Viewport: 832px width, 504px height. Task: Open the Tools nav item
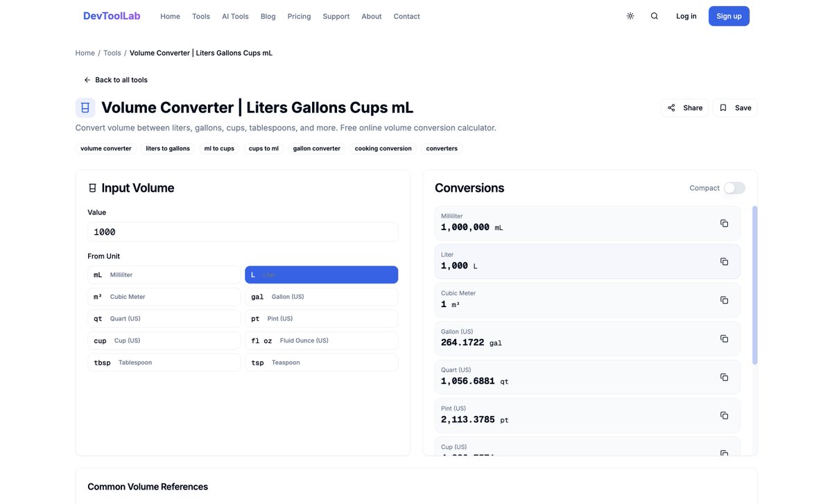pyautogui.click(x=201, y=16)
